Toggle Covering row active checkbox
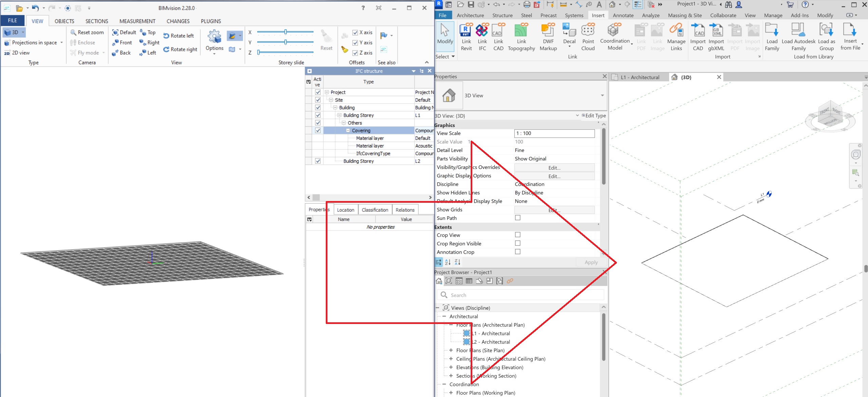 pos(318,130)
